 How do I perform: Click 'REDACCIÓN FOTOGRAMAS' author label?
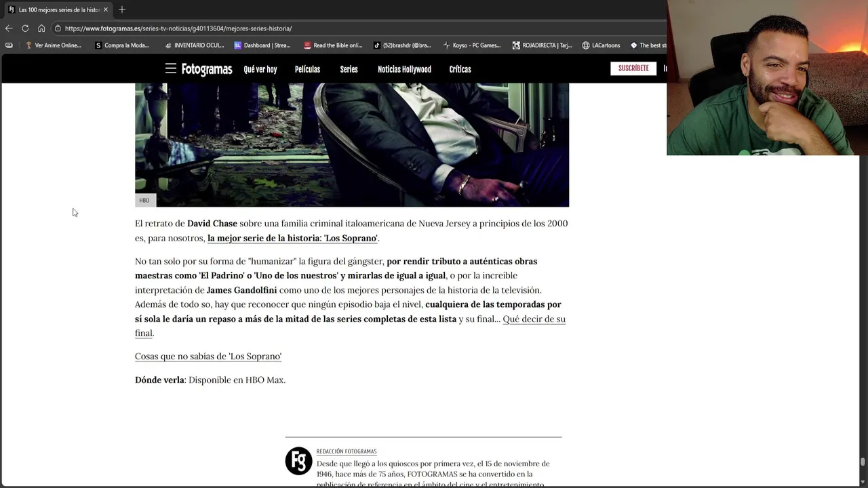pyautogui.click(x=347, y=451)
